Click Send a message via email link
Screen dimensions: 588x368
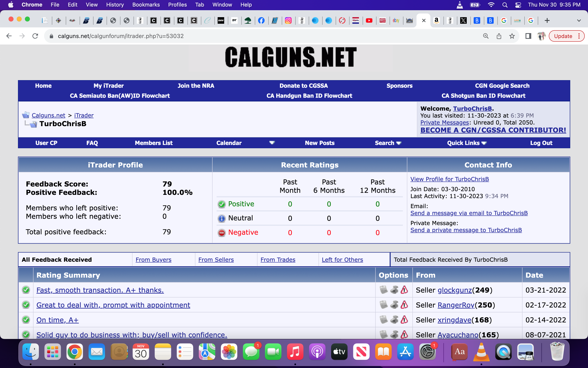(469, 213)
